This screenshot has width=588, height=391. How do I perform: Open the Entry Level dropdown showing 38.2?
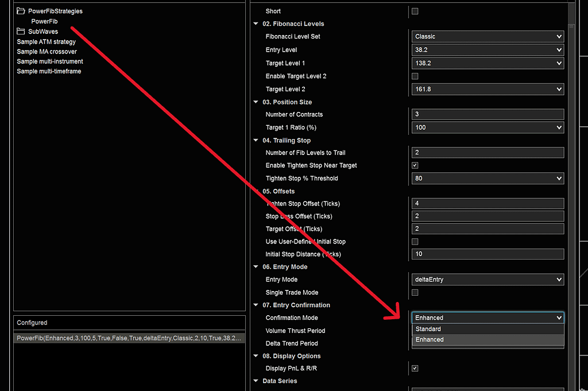click(487, 49)
